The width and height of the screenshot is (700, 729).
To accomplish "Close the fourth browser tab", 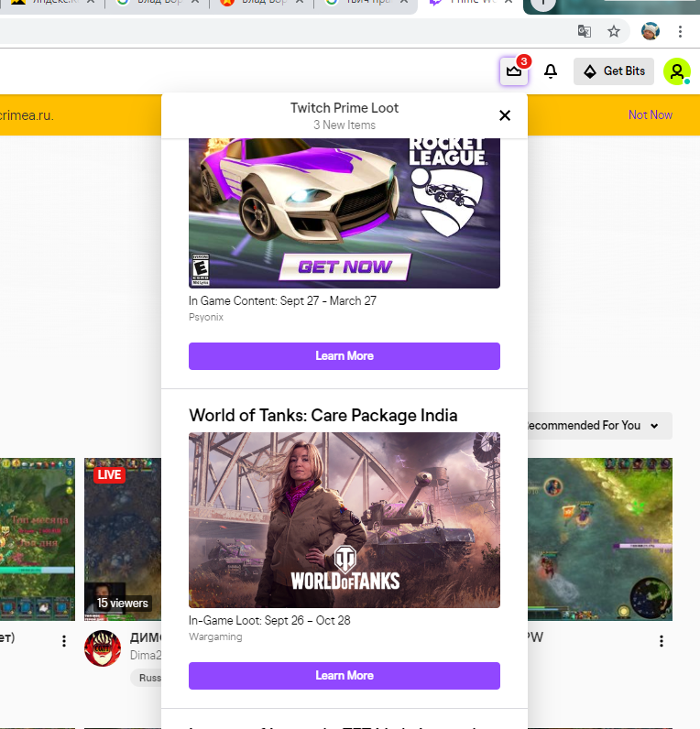I will click(404, 2).
